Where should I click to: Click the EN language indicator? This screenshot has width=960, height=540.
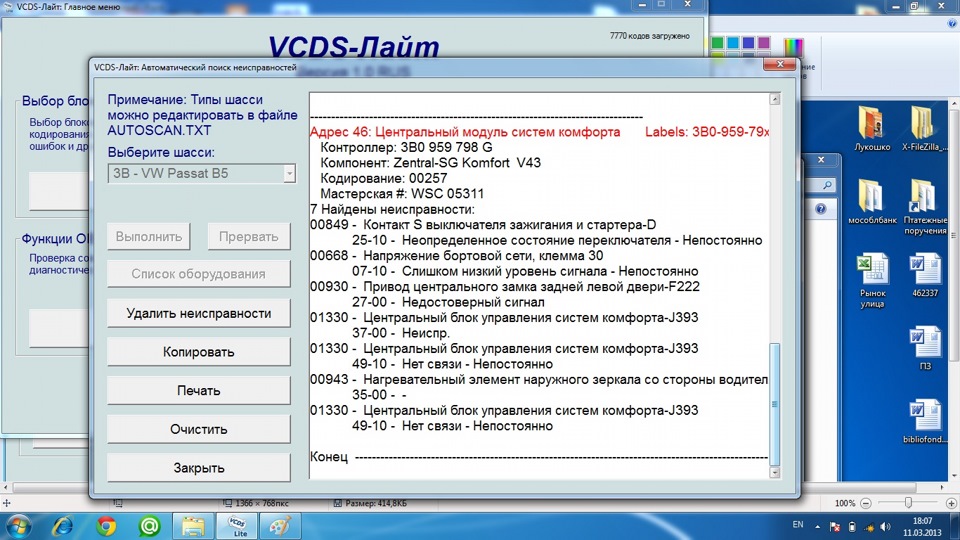pyautogui.click(x=798, y=525)
